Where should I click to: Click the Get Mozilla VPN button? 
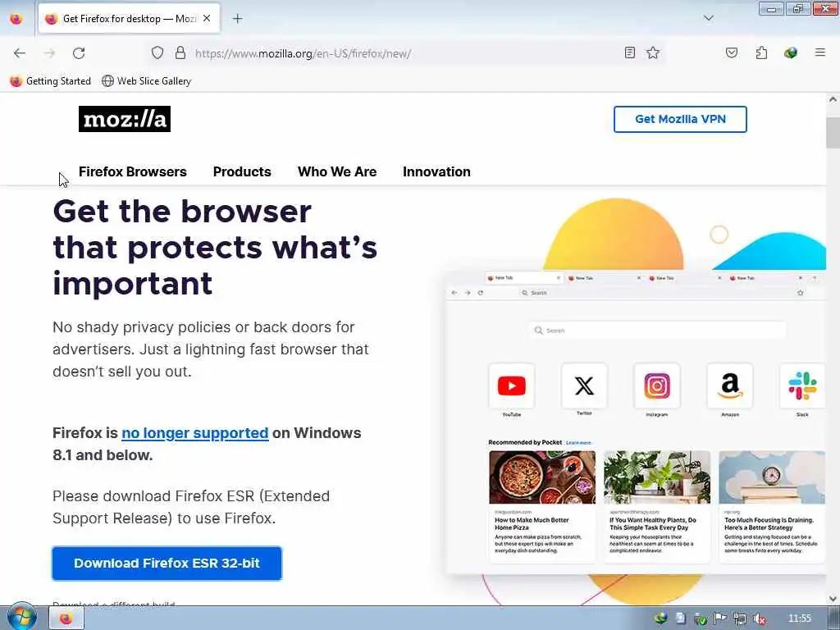680,119
